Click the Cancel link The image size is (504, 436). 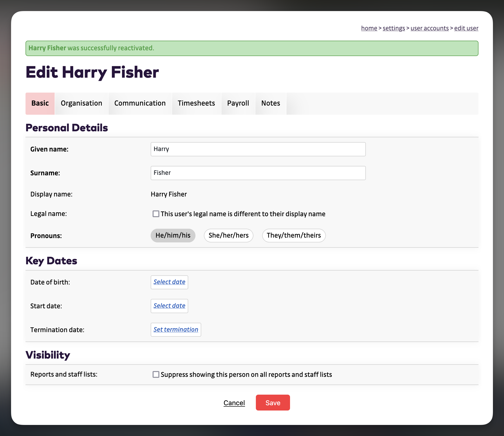(234, 403)
